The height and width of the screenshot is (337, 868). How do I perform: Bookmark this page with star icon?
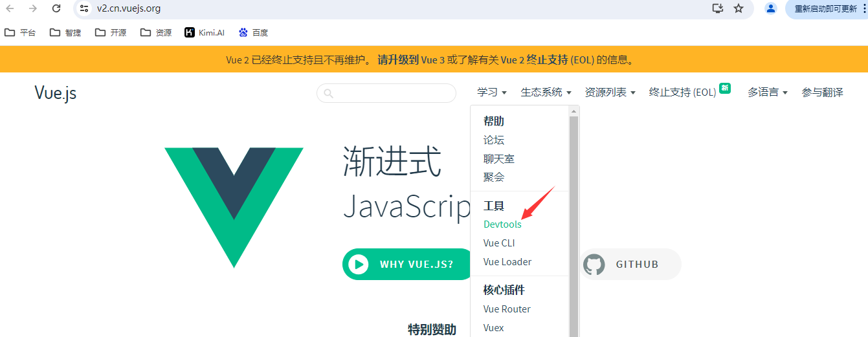click(x=739, y=8)
